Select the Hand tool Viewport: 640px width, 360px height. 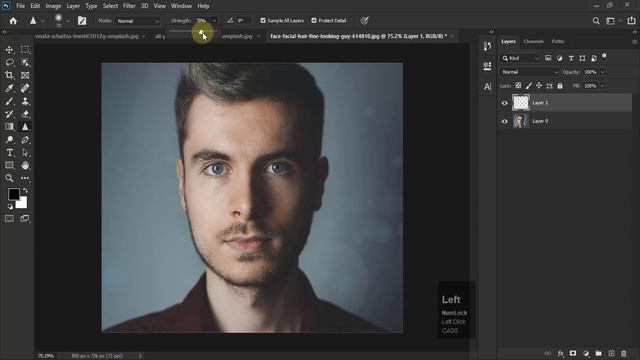coord(25,165)
